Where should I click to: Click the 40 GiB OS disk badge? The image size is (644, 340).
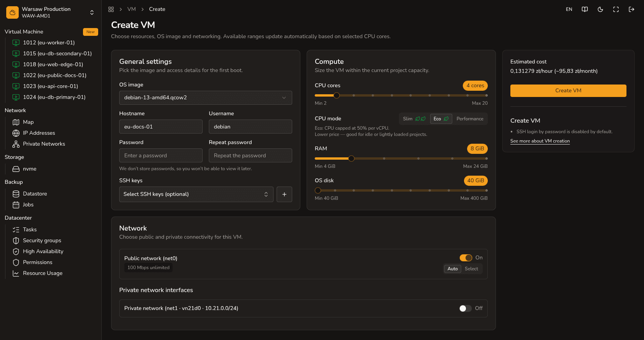tap(476, 181)
